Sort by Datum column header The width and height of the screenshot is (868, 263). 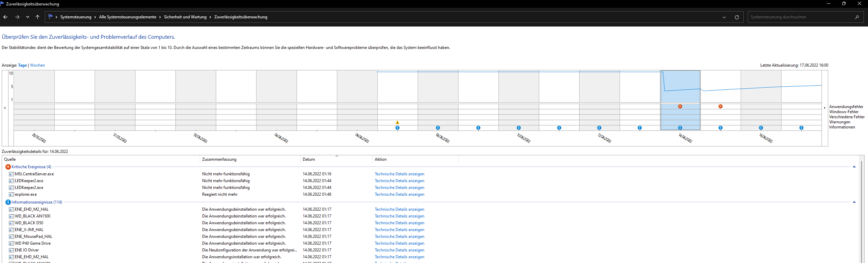click(337, 159)
